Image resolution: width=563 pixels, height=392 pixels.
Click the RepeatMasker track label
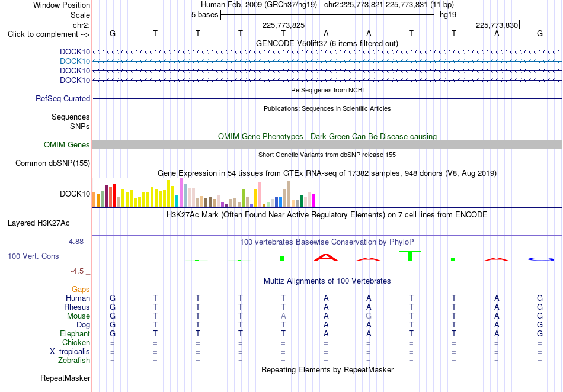click(x=65, y=378)
